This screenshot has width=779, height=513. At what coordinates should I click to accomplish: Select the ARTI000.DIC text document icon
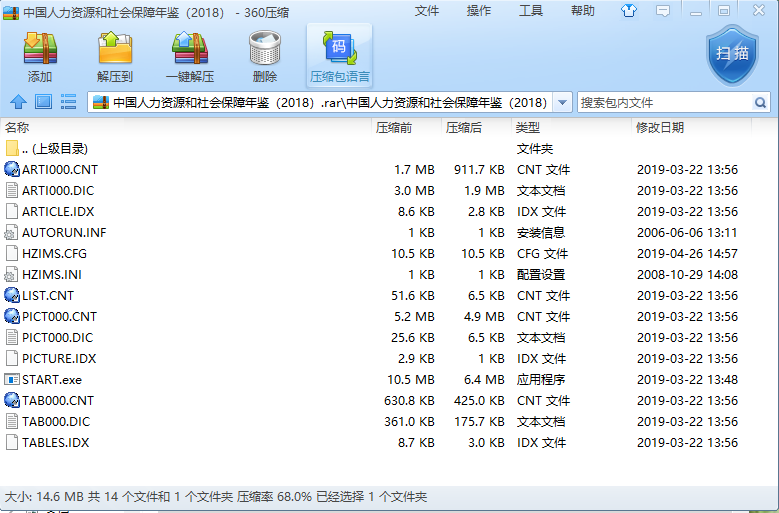pos(12,190)
